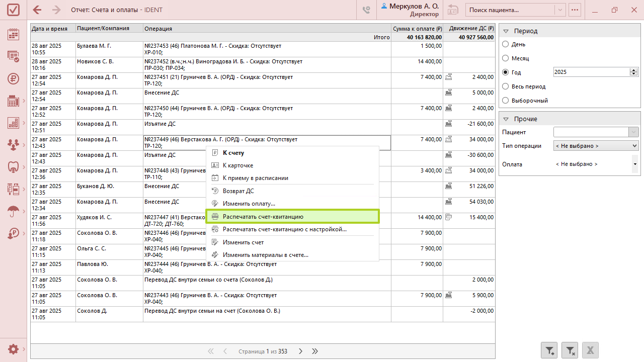Jump to the last page arrow

315,351
